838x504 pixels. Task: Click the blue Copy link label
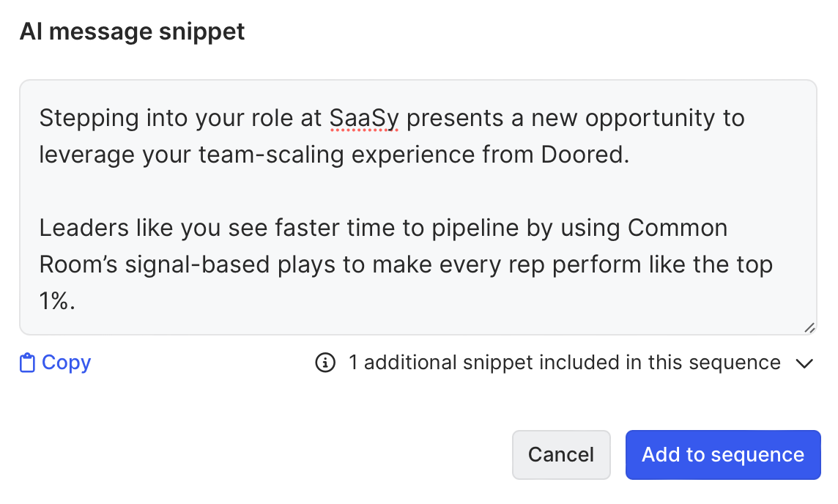[66, 363]
